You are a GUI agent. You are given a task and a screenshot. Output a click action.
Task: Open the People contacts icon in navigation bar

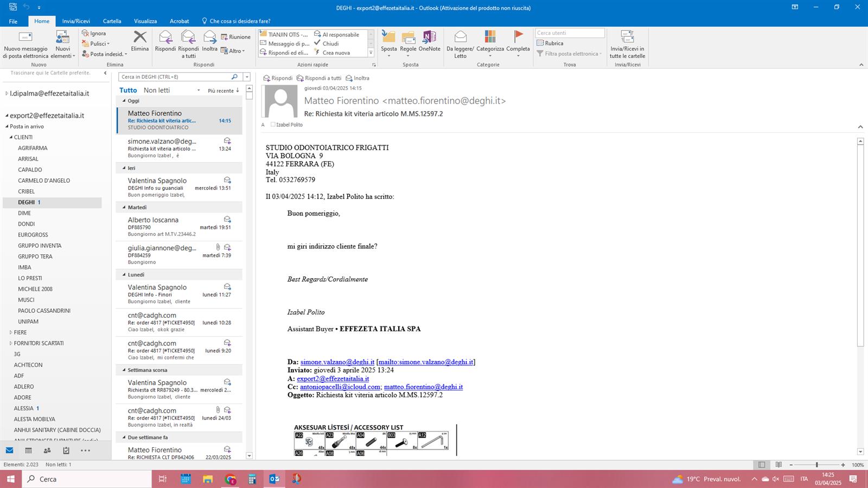click(47, 451)
